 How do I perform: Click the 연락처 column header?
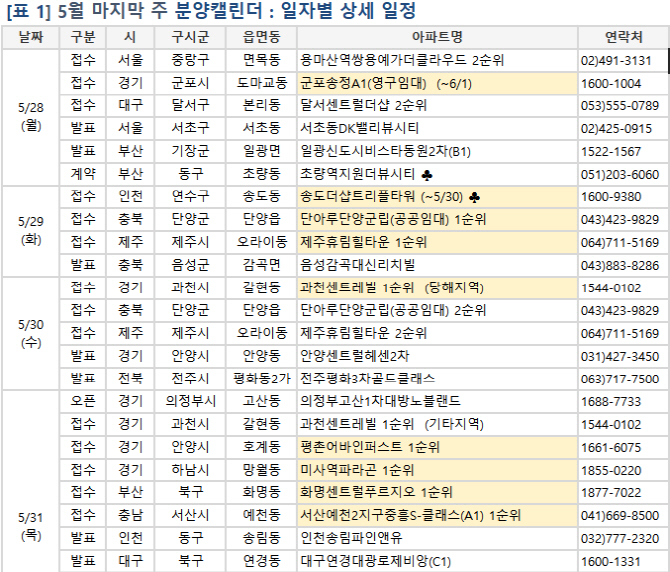tap(623, 37)
